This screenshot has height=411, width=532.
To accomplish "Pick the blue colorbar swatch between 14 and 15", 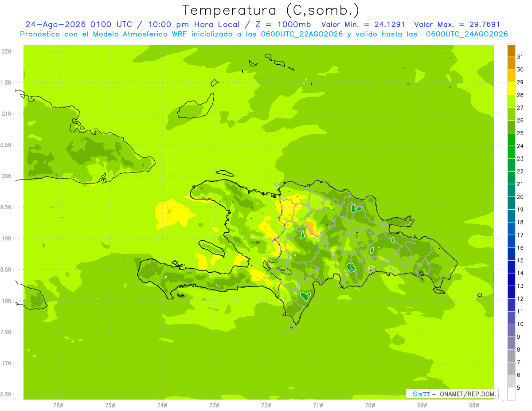I will (511, 267).
